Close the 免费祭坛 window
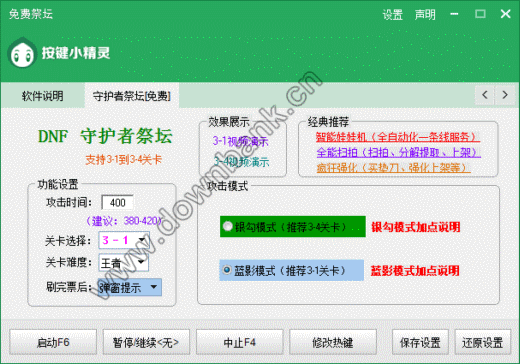 505,14
